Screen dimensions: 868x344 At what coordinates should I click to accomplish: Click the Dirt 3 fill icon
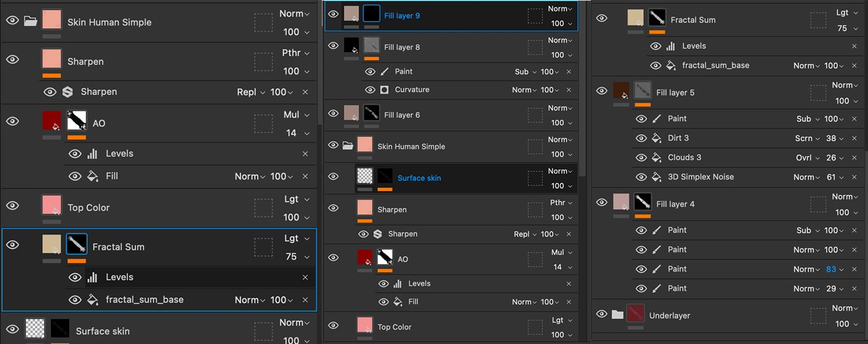click(x=657, y=138)
